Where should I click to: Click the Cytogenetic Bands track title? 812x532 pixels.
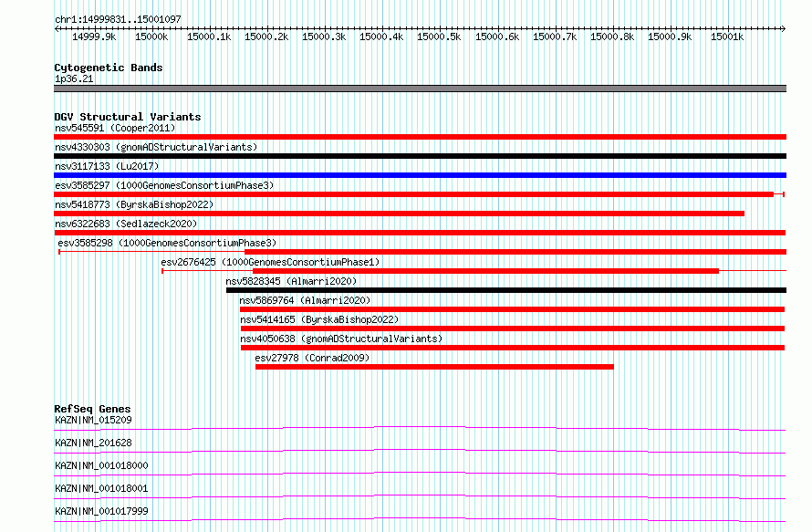click(109, 68)
